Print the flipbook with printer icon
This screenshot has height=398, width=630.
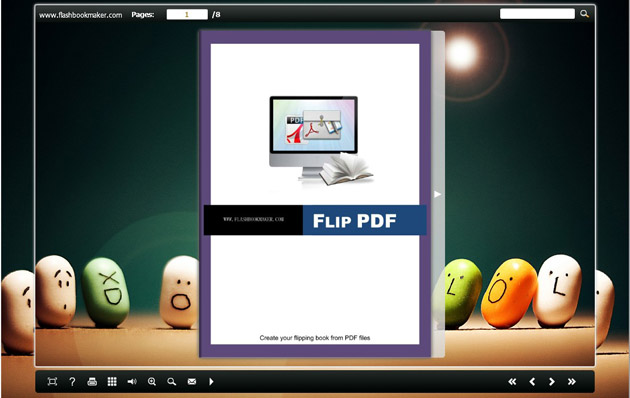pyautogui.click(x=92, y=382)
